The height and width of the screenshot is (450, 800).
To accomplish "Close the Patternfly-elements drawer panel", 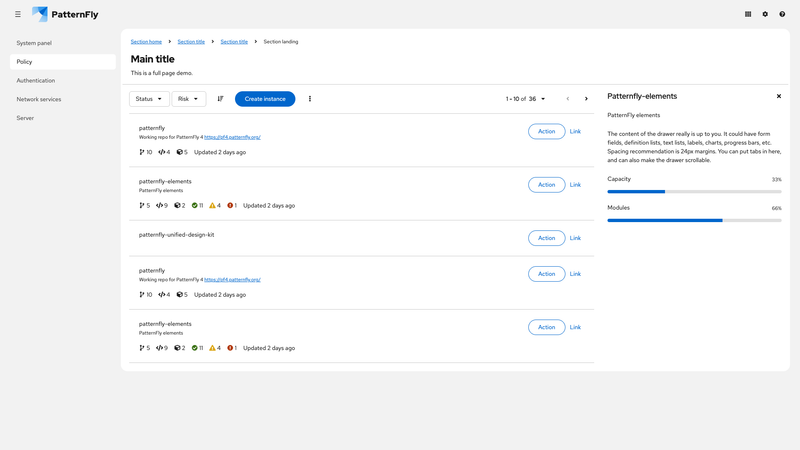I will [779, 96].
